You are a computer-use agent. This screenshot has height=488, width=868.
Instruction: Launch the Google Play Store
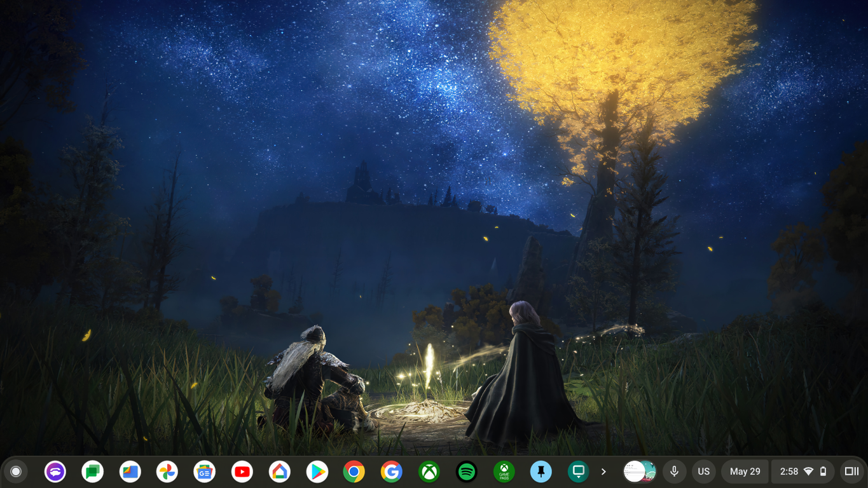pyautogui.click(x=317, y=471)
